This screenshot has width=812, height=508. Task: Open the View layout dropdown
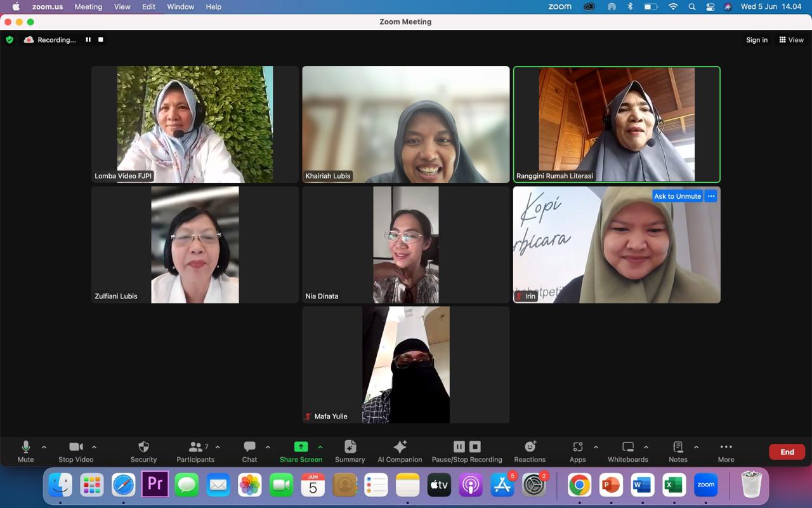pyautogui.click(x=791, y=39)
